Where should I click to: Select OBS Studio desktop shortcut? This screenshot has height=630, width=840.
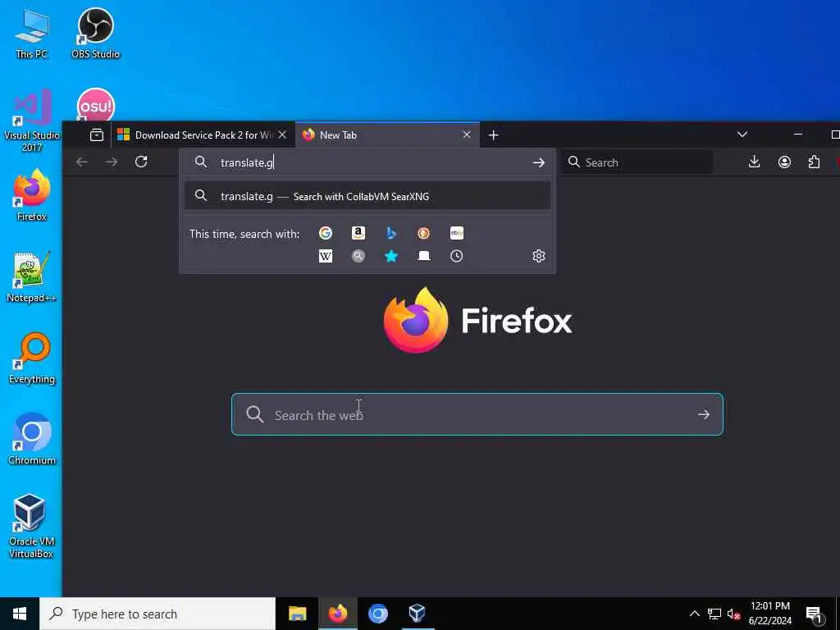click(x=95, y=33)
